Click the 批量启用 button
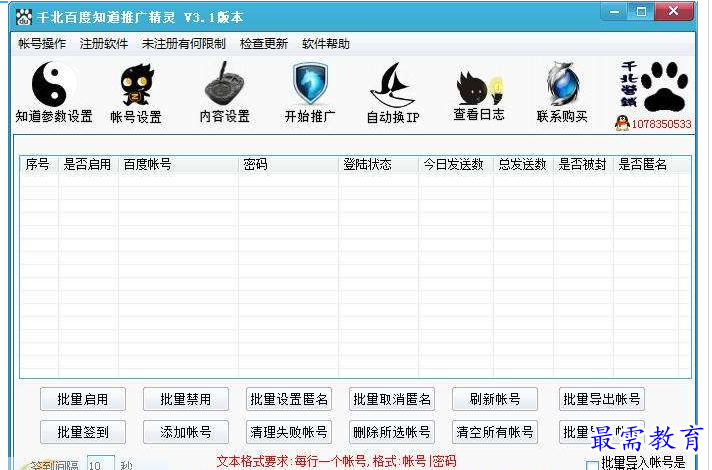Viewport: 712px width, 470px height. click(83, 399)
